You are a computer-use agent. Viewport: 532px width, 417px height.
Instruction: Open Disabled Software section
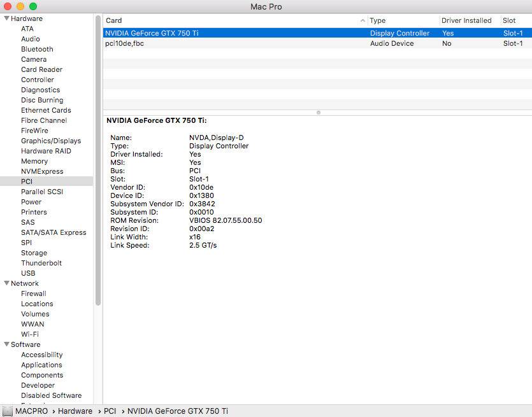(x=51, y=395)
